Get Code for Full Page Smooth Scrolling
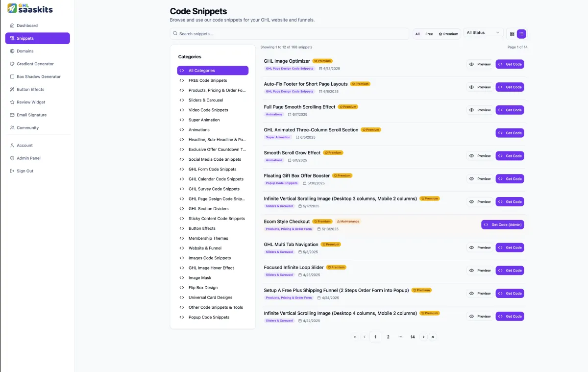Screen dimensions: 588x372 coord(510,110)
